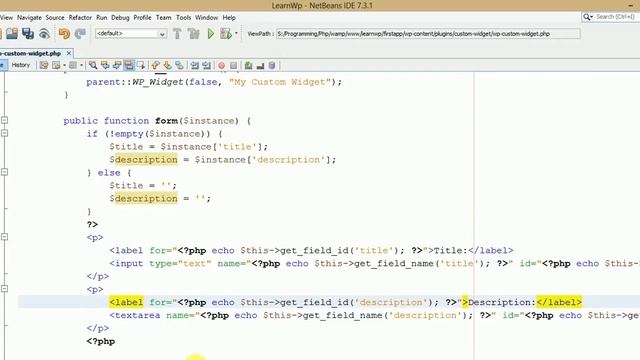This screenshot has width=640, height=360.
Task: Open the Help menu
Action: click(229, 18)
